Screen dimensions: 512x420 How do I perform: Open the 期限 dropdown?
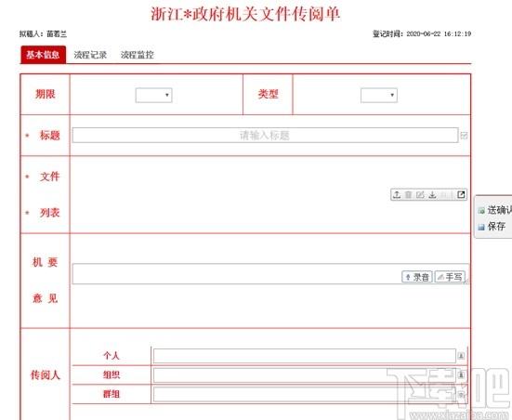tap(154, 95)
